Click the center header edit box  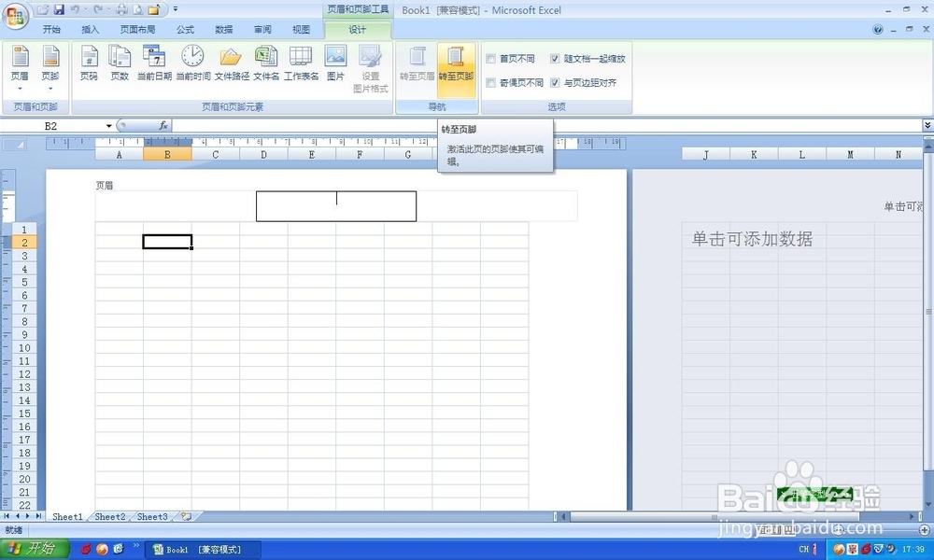[336, 206]
